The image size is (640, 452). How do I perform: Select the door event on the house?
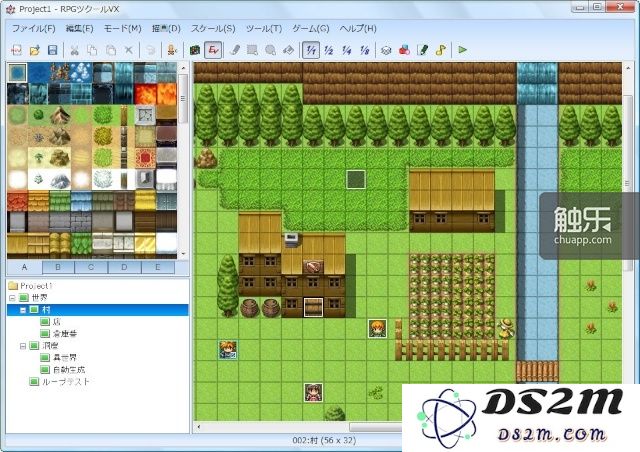click(313, 307)
